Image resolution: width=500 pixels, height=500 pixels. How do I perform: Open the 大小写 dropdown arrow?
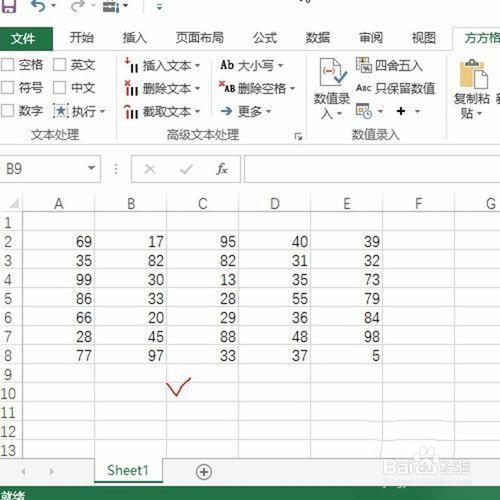coord(280,65)
